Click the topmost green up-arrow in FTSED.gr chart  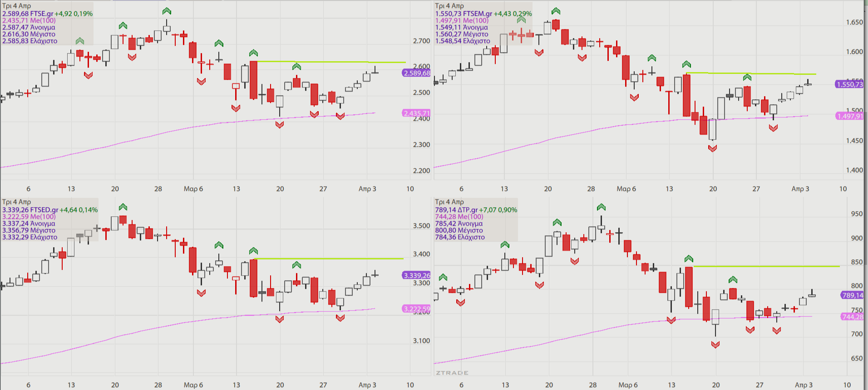click(123, 207)
